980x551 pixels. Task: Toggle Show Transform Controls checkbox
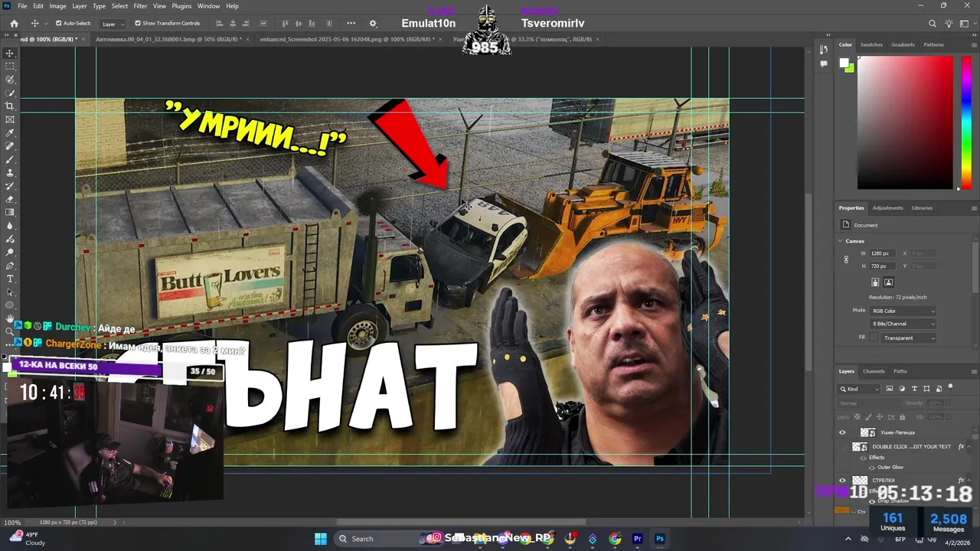click(x=138, y=24)
